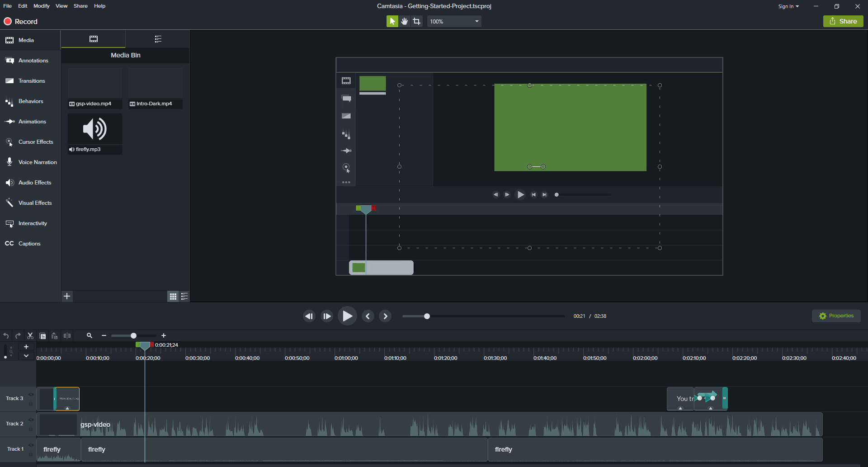The image size is (868, 467).
Task: Activate the Pan hand tool
Action: click(405, 21)
